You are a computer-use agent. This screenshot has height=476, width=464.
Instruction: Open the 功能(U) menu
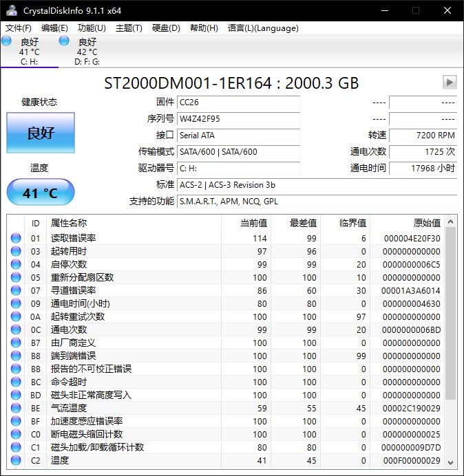coord(92,28)
